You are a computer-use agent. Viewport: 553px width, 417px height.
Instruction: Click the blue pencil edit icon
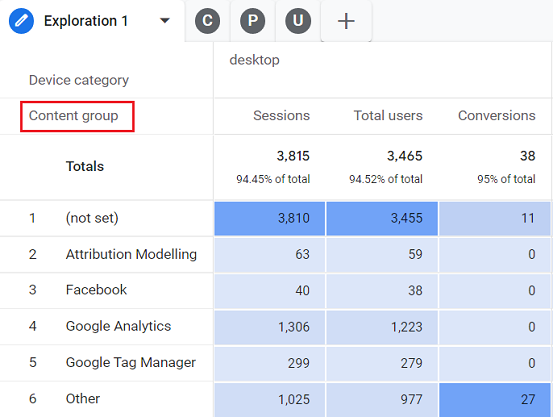coord(21,21)
